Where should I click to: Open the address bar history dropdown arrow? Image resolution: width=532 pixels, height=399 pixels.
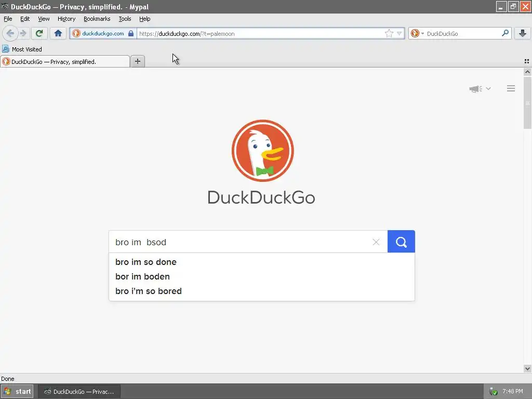tap(400, 33)
